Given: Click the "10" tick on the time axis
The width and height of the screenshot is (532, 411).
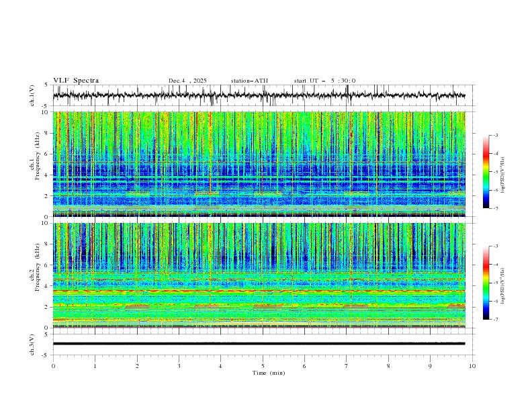Looking at the screenshot, I should [x=472, y=366].
